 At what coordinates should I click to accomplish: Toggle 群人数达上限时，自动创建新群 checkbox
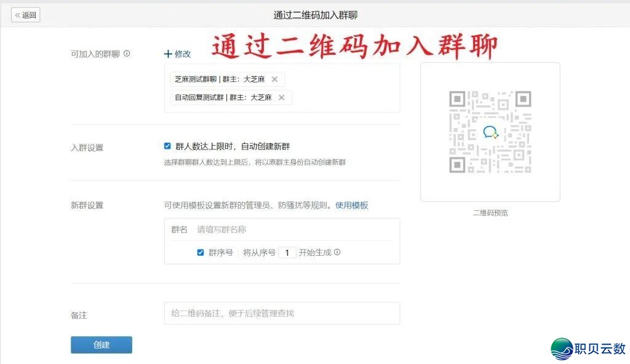pyautogui.click(x=167, y=146)
